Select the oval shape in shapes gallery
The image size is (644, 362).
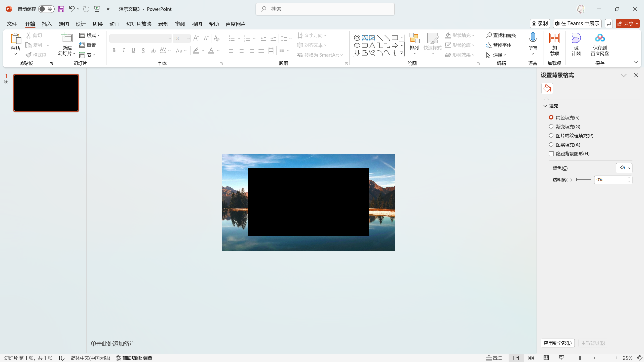357,45
